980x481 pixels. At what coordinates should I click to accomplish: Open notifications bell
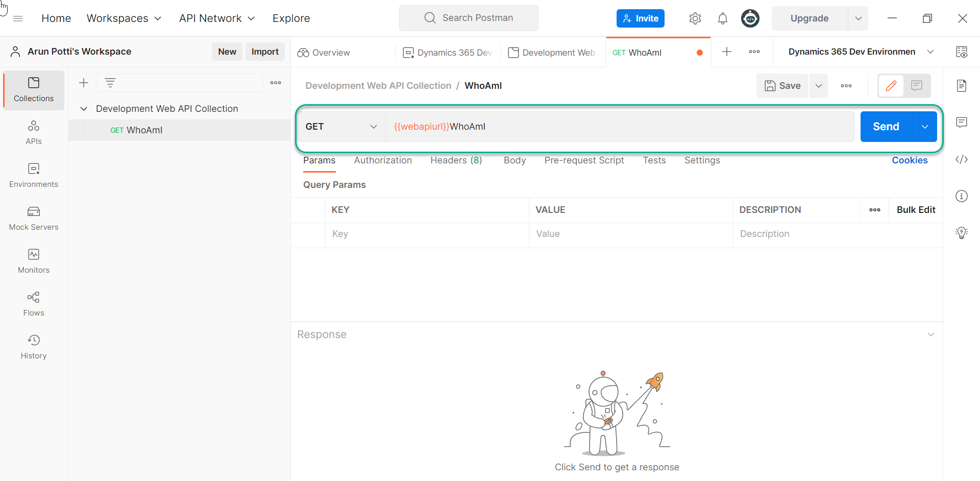click(x=722, y=18)
